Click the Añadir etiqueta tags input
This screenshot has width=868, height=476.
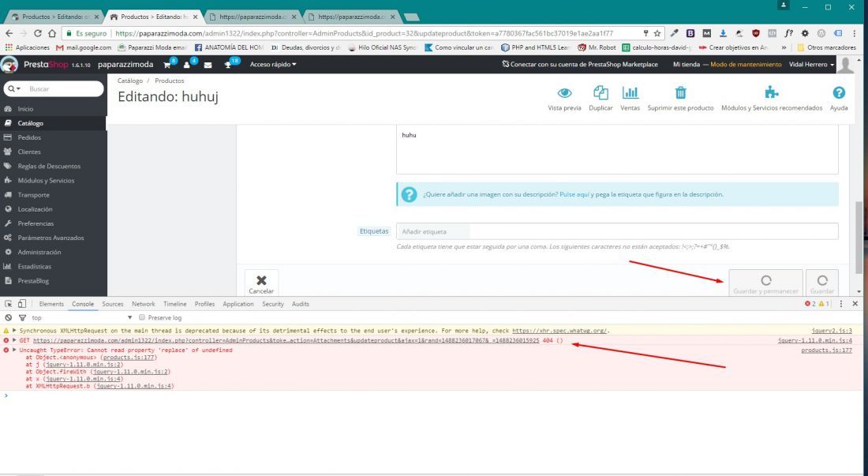click(617, 231)
